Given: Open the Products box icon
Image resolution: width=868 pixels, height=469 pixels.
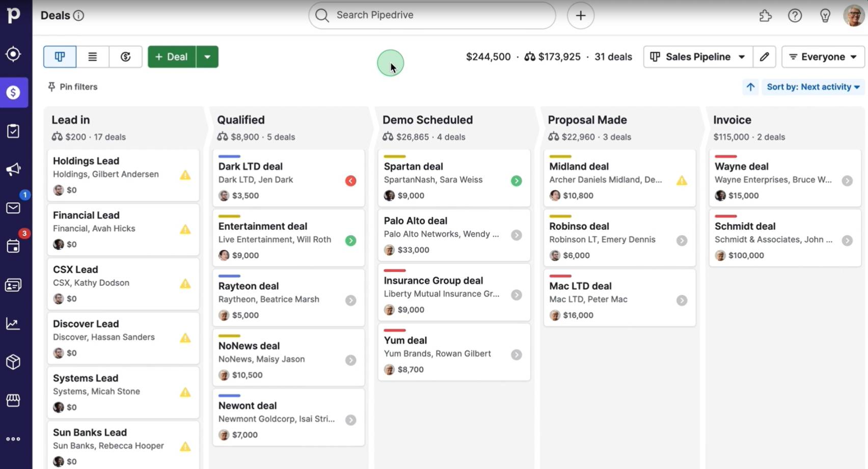Looking at the screenshot, I should [13, 362].
